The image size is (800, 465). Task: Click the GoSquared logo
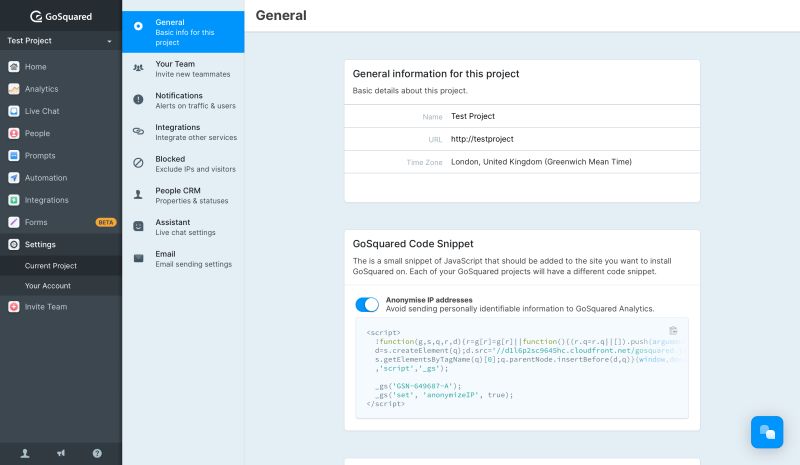(x=61, y=16)
